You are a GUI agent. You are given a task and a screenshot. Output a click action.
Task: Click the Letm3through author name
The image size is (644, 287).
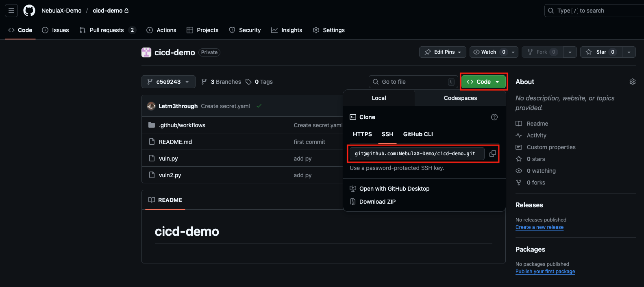click(x=178, y=106)
